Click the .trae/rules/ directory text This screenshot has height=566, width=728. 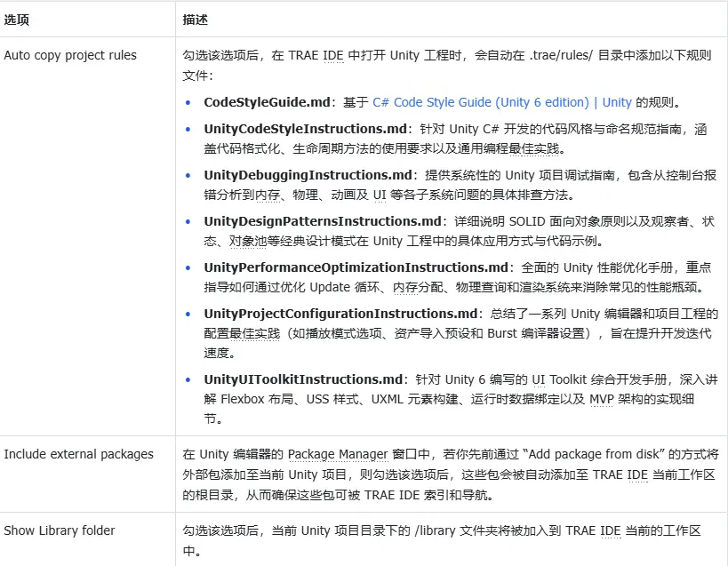pos(561,55)
